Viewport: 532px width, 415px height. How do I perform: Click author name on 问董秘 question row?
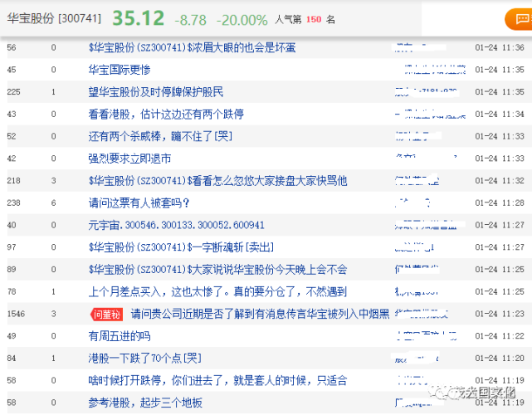point(422,314)
